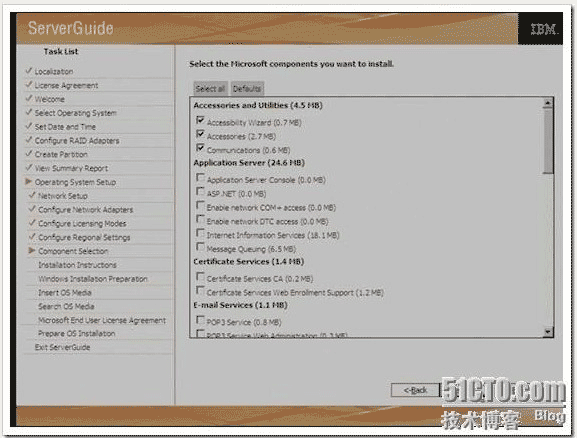Open Configure RAID Adapters task
This screenshot has height=438, width=577.
[x=77, y=141]
